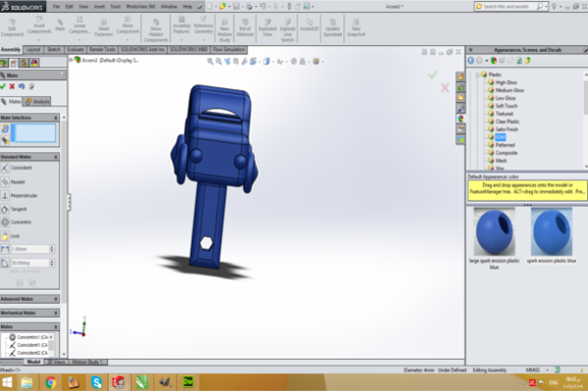The height and width of the screenshot is (392, 588).
Task: Switch to the Flow Simulation tab
Action: click(x=228, y=50)
